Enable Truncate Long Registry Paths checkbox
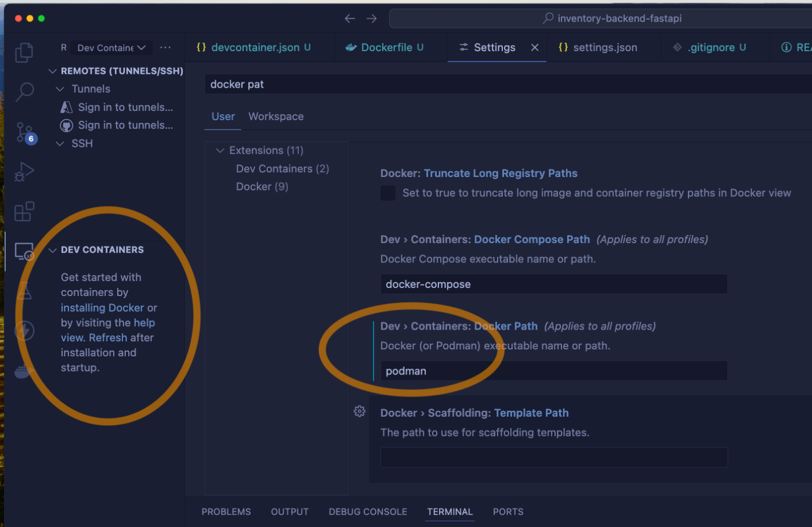Image resolution: width=812 pixels, height=527 pixels. pos(388,193)
